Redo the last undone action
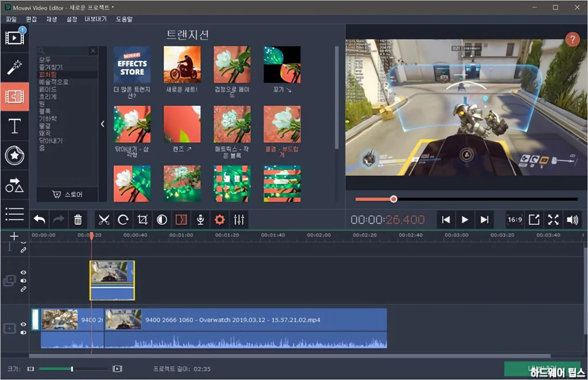The height and width of the screenshot is (380, 588). (x=59, y=220)
